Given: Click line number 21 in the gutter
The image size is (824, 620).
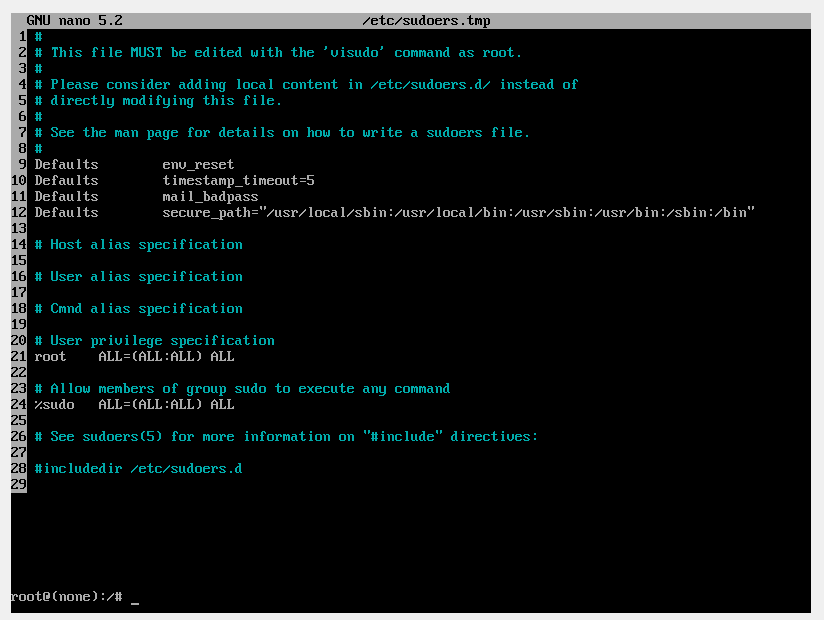Looking at the screenshot, I should click(x=18, y=356).
